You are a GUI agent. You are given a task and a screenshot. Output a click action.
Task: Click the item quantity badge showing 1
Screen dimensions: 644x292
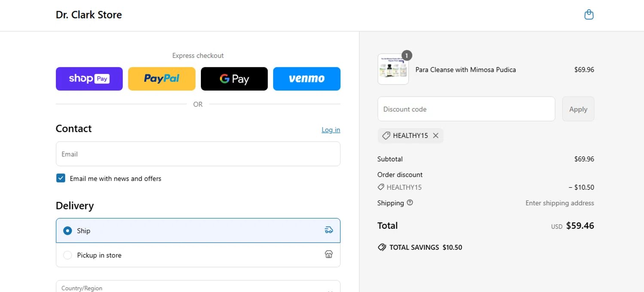point(407,55)
